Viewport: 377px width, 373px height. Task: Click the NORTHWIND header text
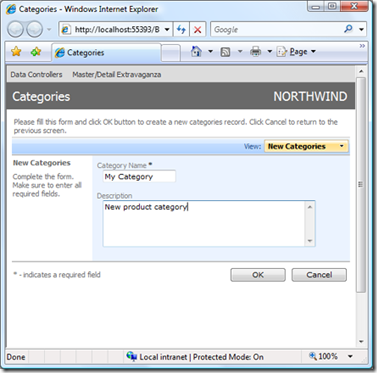tap(310, 97)
